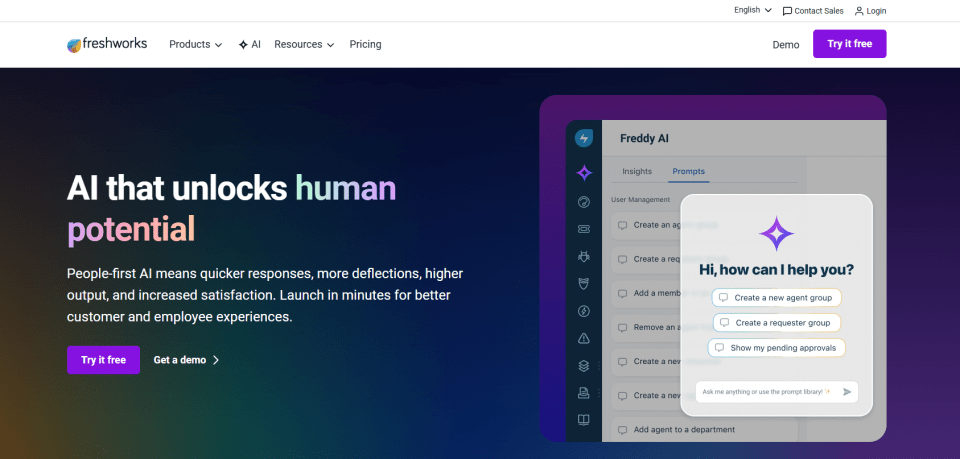Expand the Resources dropdown

(304, 45)
